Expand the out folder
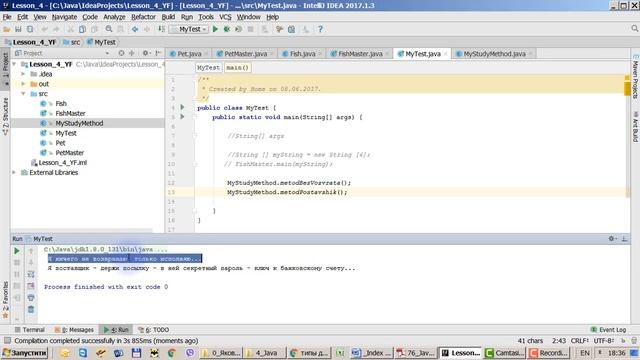640x360 pixels. (23, 84)
